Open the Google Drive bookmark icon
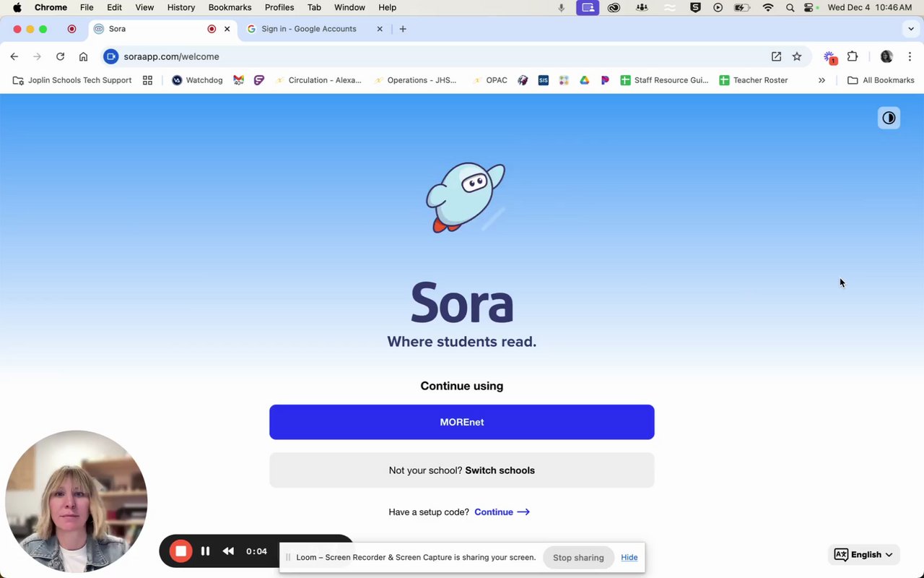Viewport: 924px width, 578px height. (x=585, y=80)
